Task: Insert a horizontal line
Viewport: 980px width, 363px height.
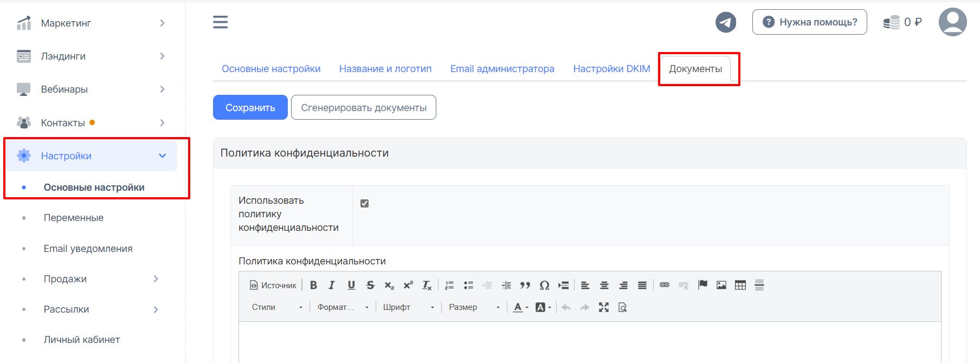Action: (x=759, y=285)
